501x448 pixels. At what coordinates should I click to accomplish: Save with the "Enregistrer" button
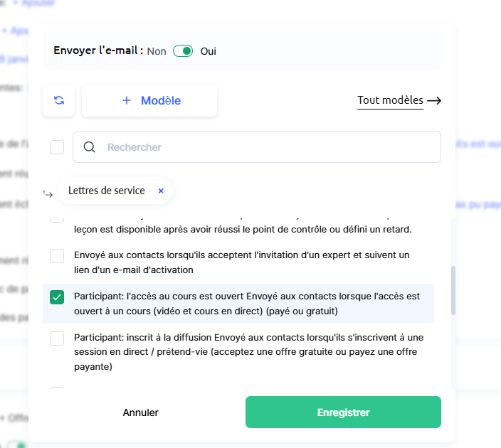click(x=343, y=412)
